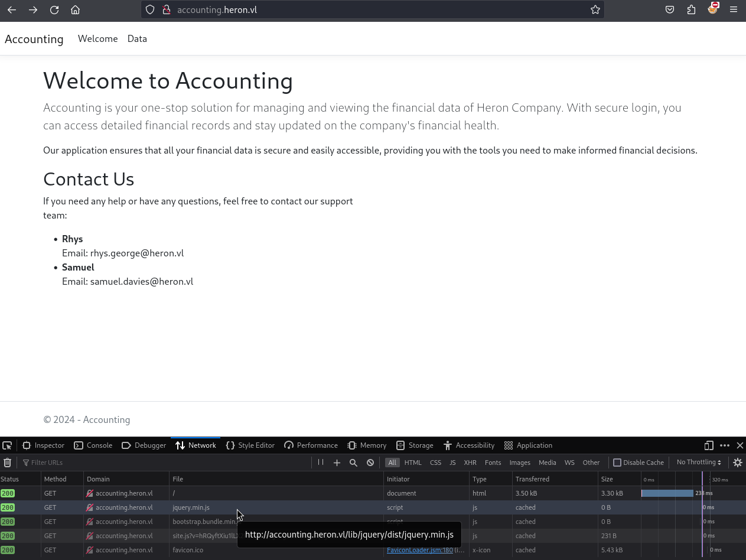The width and height of the screenshot is (746, 560).
Task: Open the Extensions puzzle icon
Action: (x=691, y=9)
